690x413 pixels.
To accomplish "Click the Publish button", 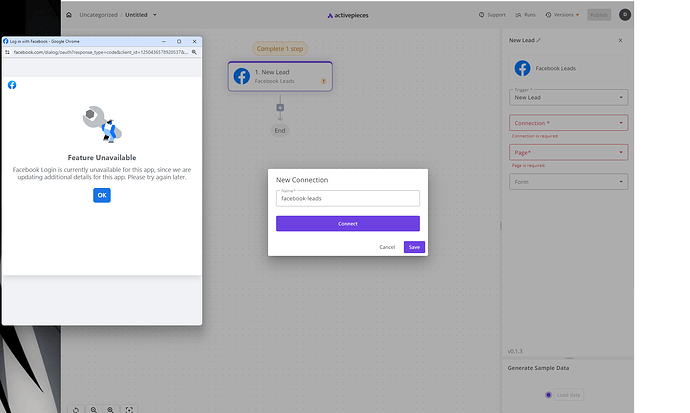I will pyautogui.click(x=599, y=15).
